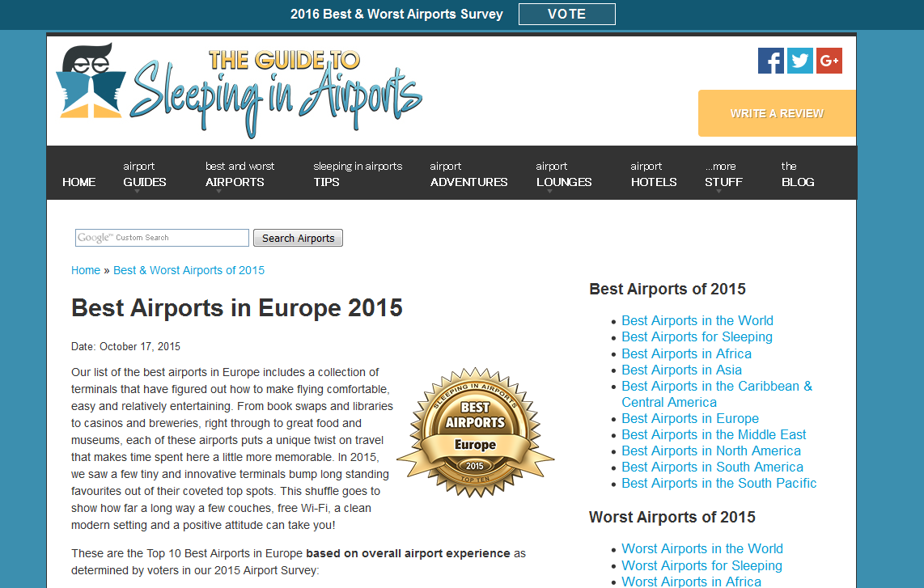Open Best Airports in the Middle East link
The width and height of the screenshot is (924, 588).
pos(714,435)
